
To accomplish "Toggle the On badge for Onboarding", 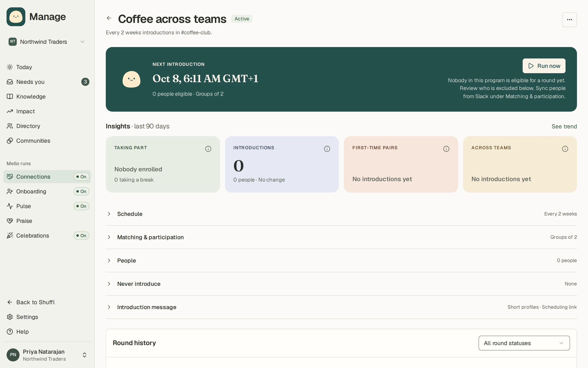I will 81,192.
